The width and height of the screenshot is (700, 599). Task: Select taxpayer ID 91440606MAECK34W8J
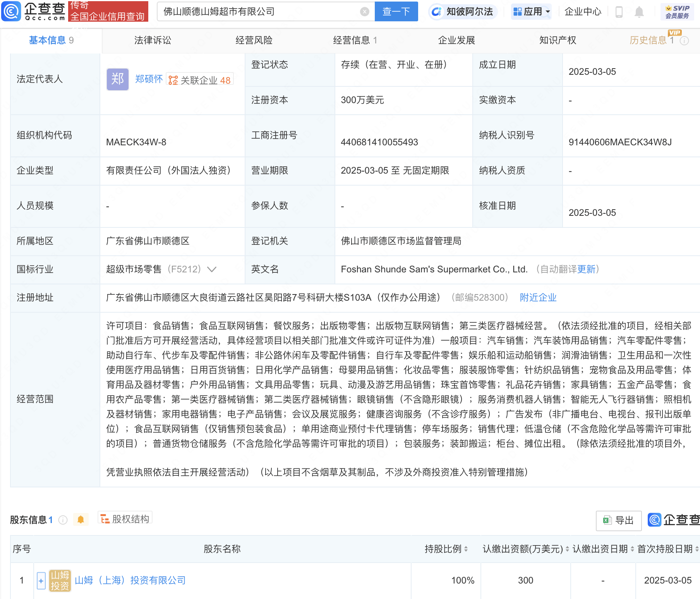pos(620,142)
